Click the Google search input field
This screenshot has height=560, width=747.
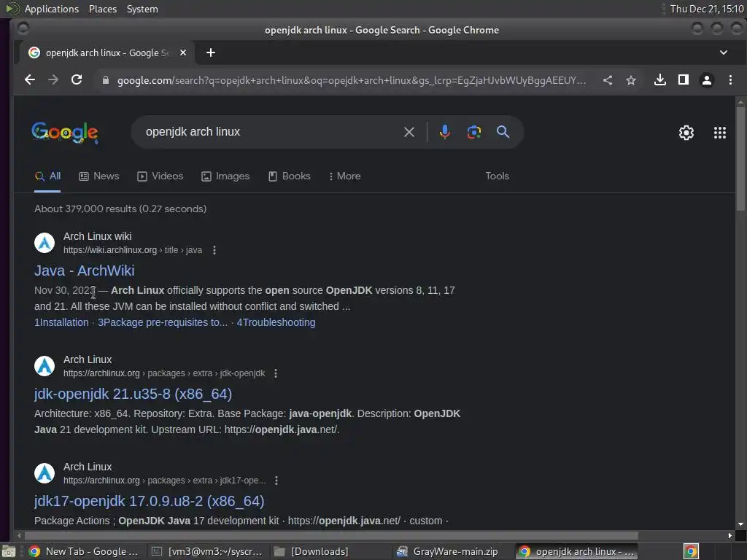(x=267, y=132)
